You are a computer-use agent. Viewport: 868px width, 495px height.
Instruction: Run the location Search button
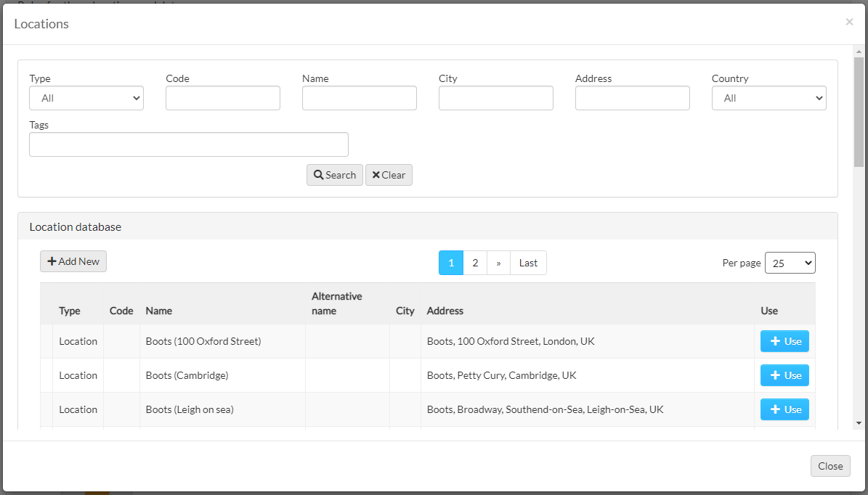tap(335, 175)
